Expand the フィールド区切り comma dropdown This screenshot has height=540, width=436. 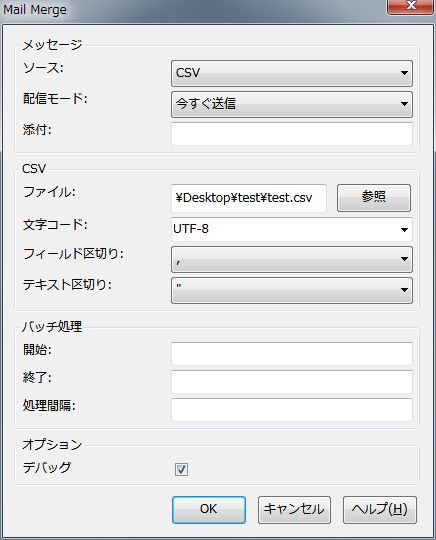[x=291, y=259]
